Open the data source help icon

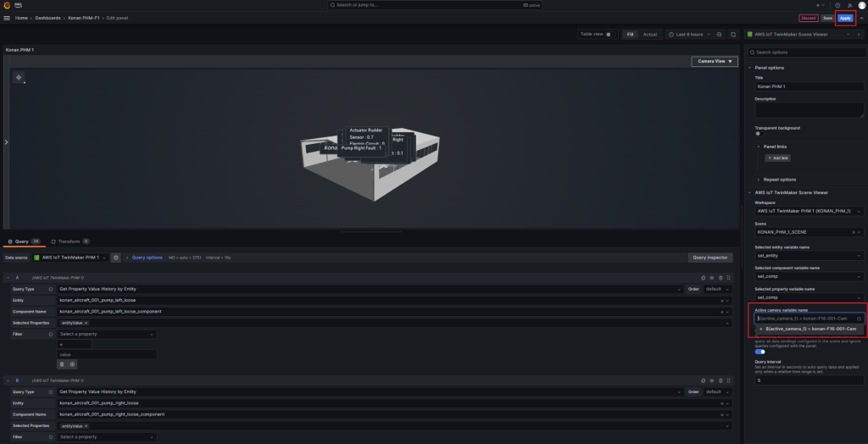click(115, 258)
